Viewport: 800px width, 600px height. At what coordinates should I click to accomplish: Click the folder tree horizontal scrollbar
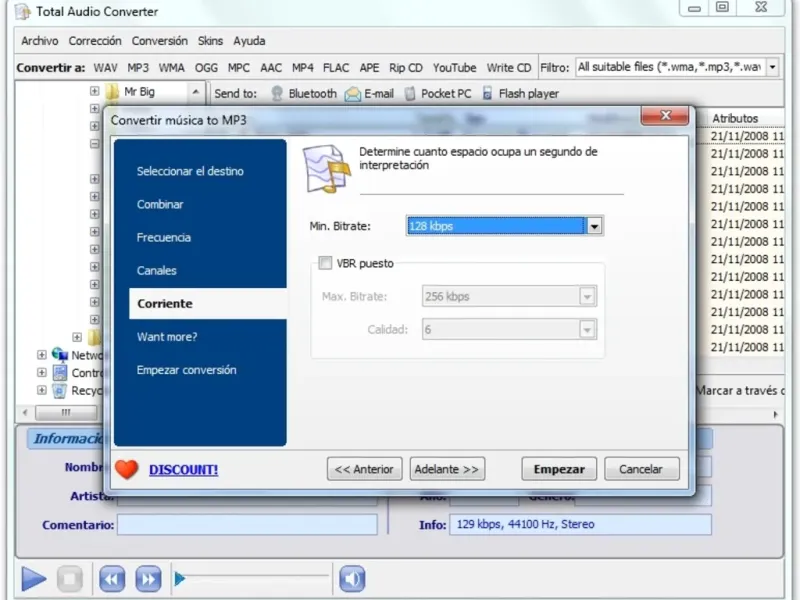click(x=64, y=412)
